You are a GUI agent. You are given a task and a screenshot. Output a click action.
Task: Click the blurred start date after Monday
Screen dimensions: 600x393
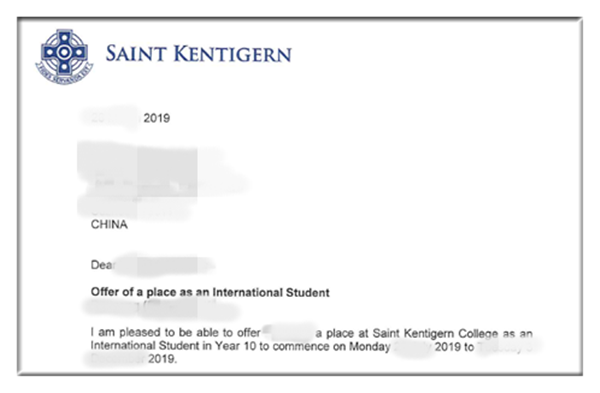click(412, 347)
